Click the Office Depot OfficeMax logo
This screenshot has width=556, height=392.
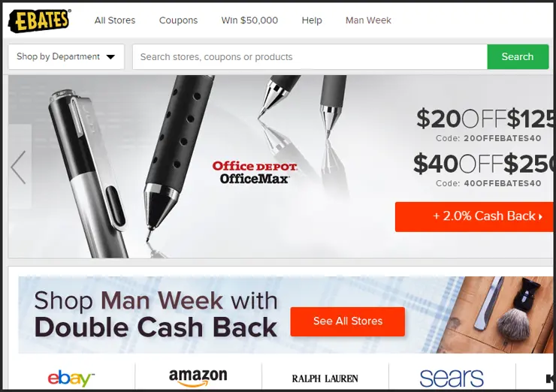255,172
